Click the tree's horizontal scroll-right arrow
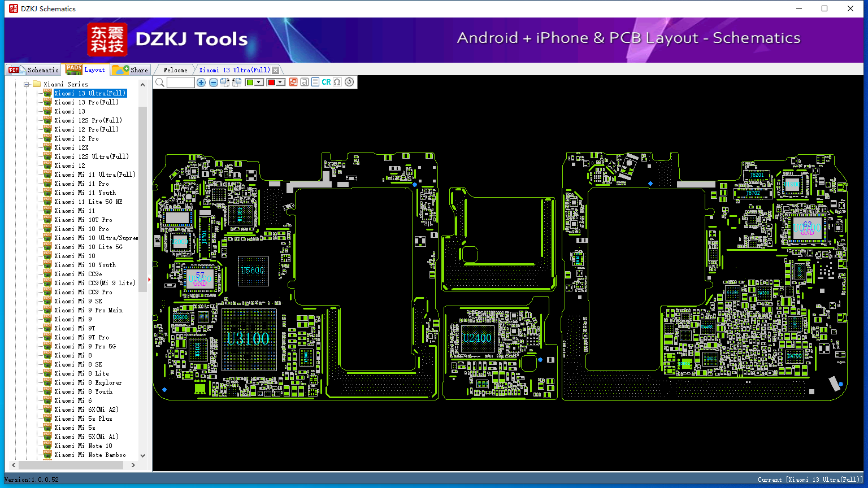 [133, 465]
